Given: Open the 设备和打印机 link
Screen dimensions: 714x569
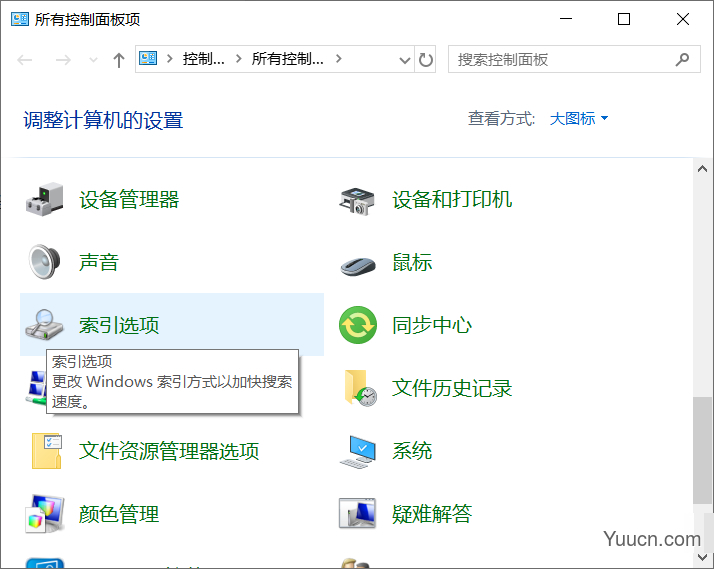Looking at the screenshot, I should [x=452, y=199].
